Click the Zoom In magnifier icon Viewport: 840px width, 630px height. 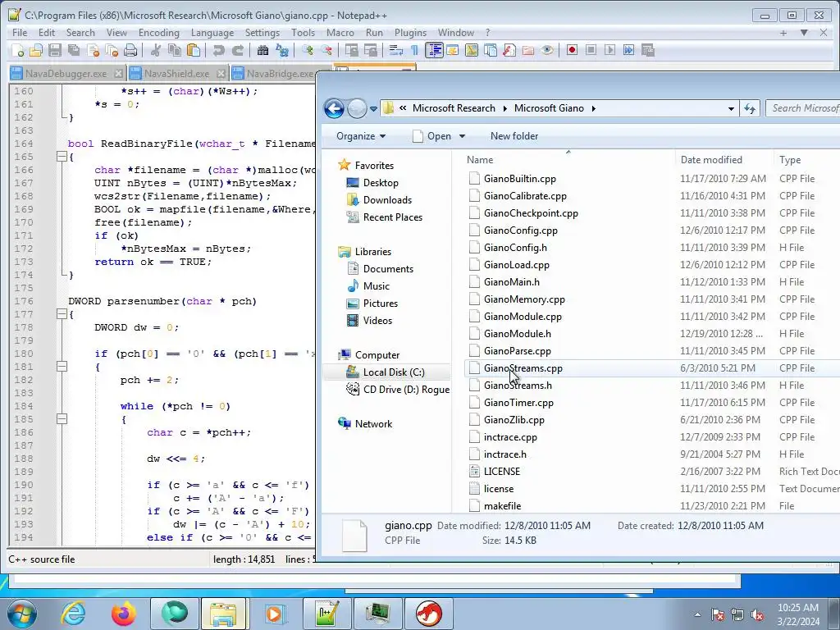(307, 50)
